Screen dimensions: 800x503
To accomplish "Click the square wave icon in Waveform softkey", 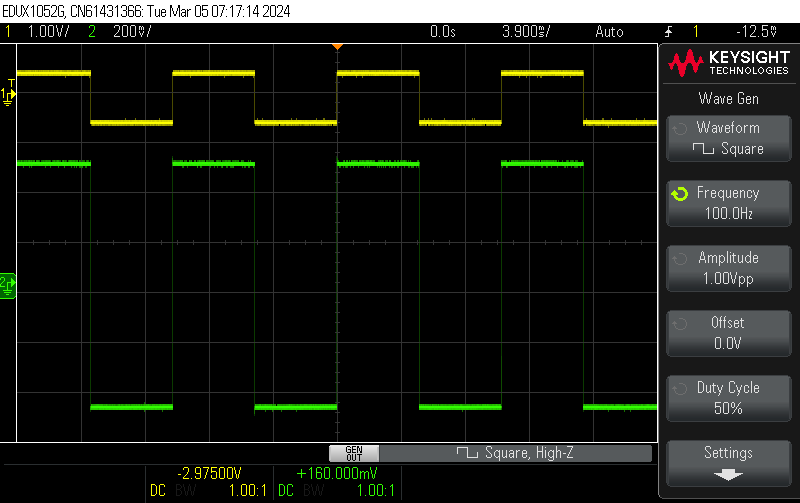I will [x=703, y=149].
